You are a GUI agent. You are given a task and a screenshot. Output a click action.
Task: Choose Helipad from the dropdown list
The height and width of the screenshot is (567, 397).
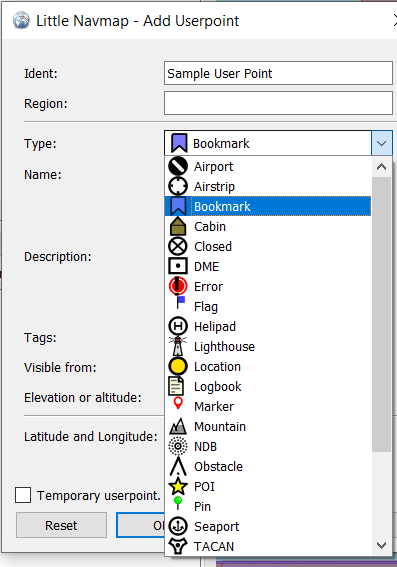coord(268,326)
